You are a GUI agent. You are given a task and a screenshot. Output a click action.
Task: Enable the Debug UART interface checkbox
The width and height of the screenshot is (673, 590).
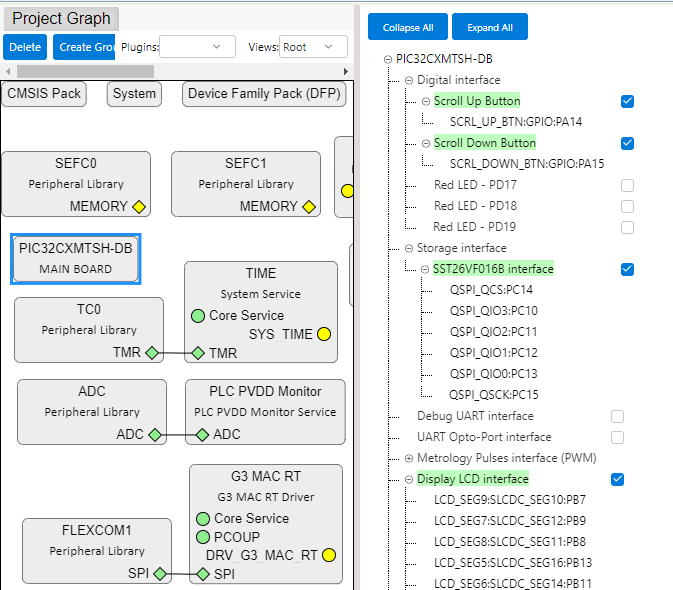pos(617,416)
